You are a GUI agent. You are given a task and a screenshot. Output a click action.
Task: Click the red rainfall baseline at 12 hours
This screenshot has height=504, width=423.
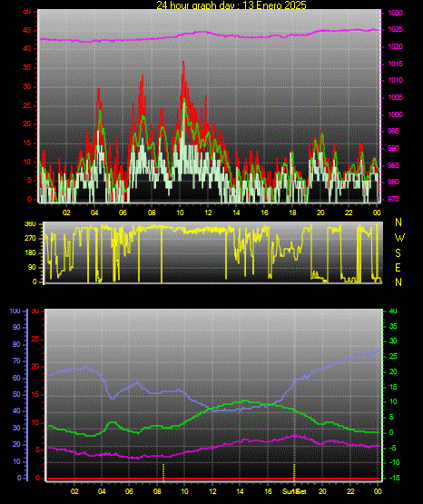click(212, 479)
